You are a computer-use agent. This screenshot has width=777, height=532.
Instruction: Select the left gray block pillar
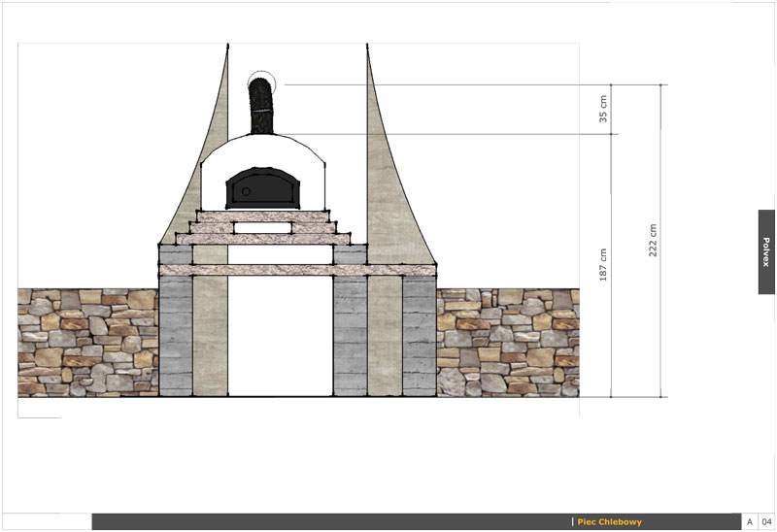click(x=175, y=337)
